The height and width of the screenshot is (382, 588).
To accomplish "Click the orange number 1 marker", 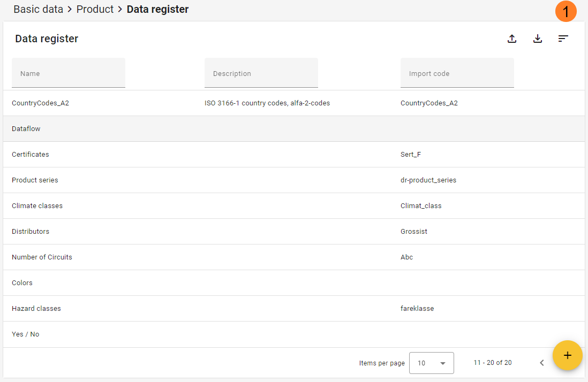I will 566,12.
